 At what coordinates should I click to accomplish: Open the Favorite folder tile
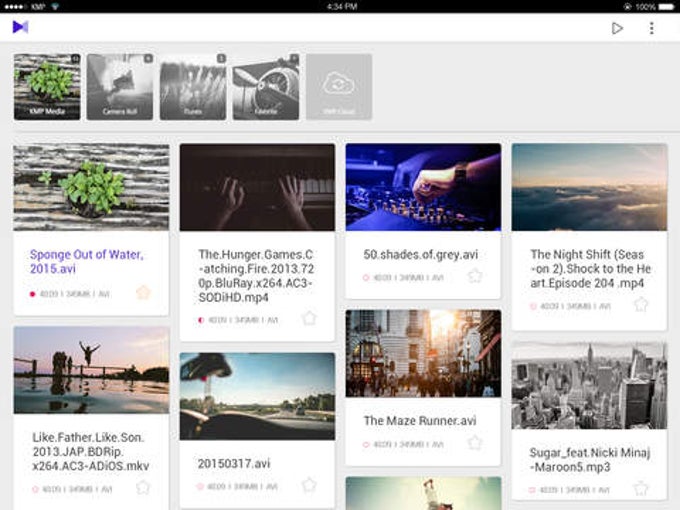266,87
